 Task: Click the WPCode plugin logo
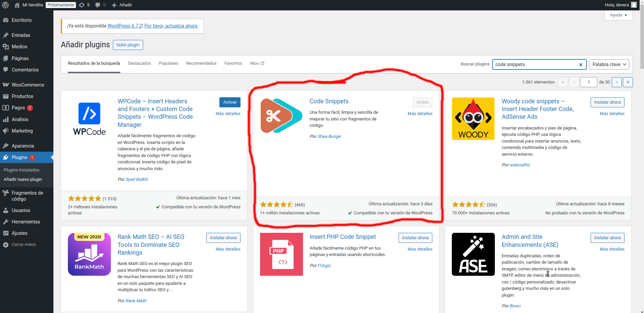[89, 119]
